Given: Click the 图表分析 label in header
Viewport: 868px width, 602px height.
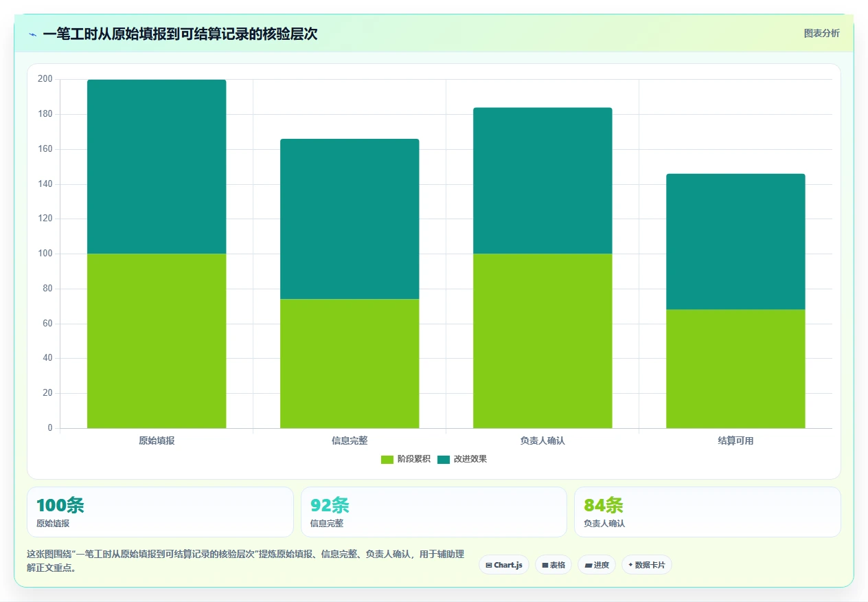Looking at the screenshot, I should coord(821,33).
